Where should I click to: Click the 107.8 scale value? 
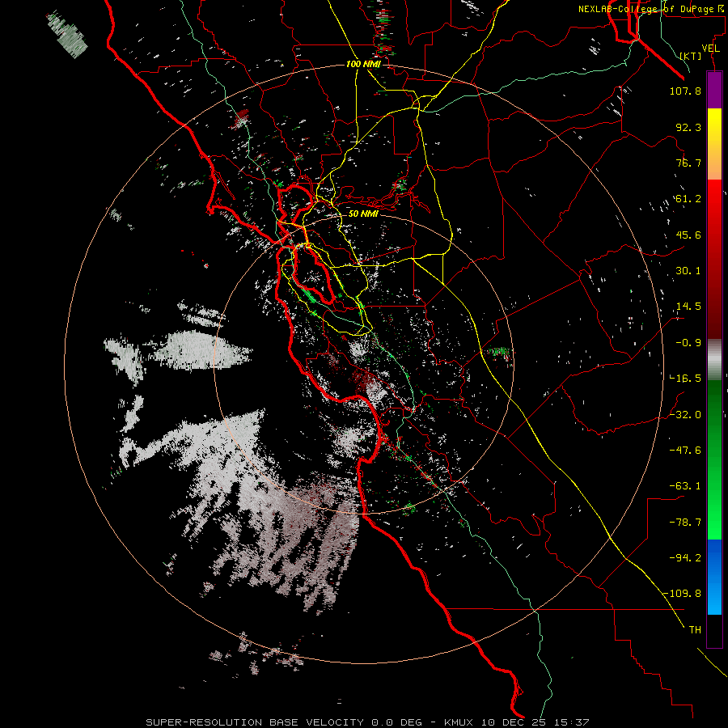click(685, 91)
